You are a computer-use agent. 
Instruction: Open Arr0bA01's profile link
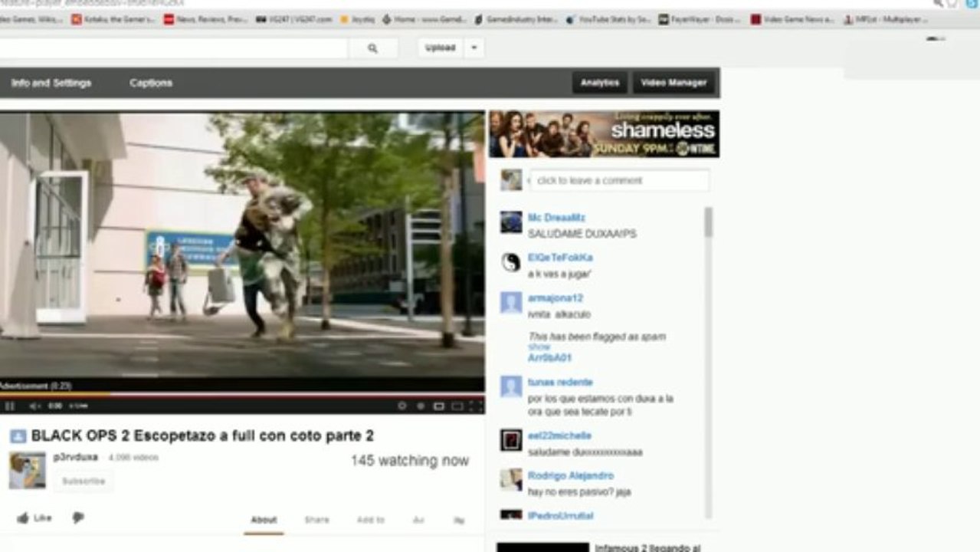point(549,358)
